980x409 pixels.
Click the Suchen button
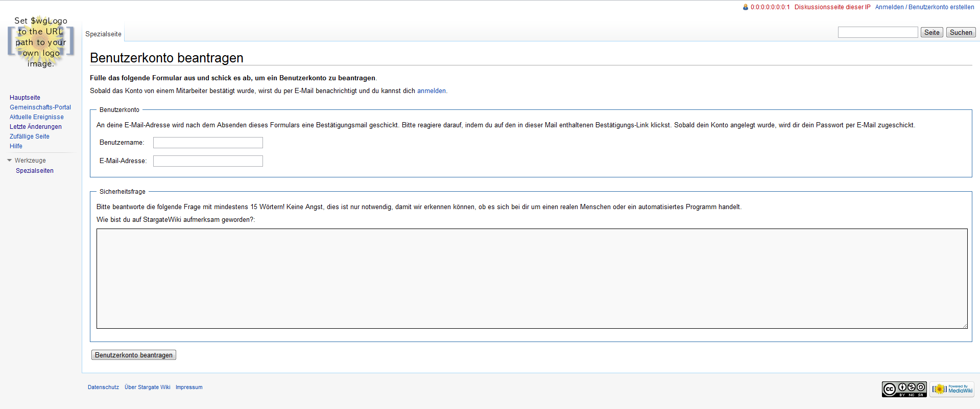[x=961, y=32]
